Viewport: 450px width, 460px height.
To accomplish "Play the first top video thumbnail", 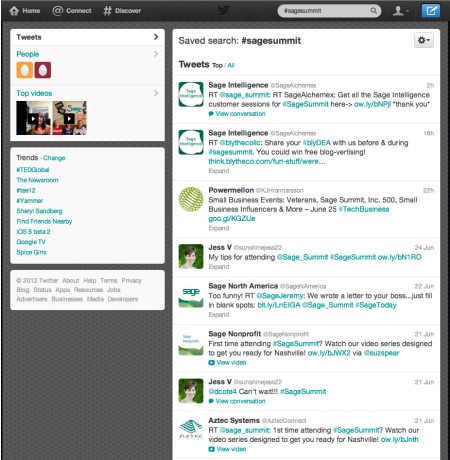I will pos(33,118).
